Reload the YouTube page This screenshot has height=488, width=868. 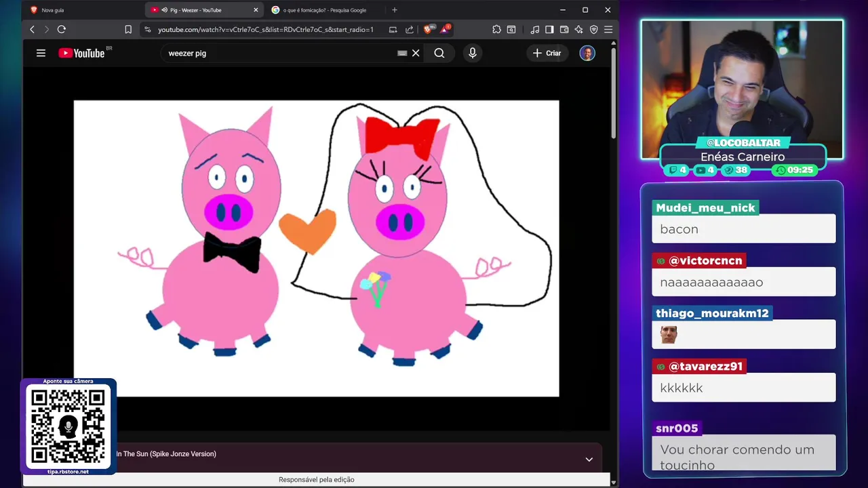[61, 29]
